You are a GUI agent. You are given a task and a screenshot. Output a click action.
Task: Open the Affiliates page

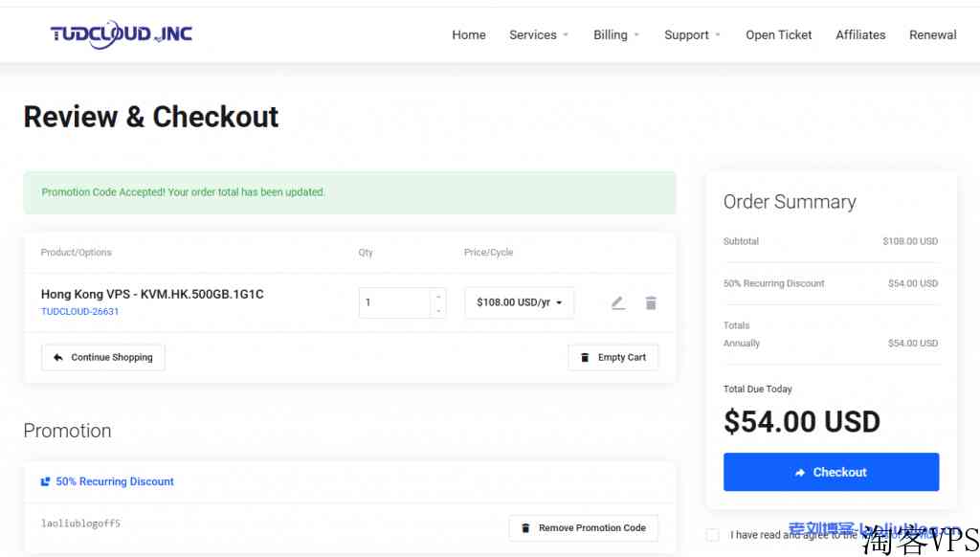[x=860, y=35]
